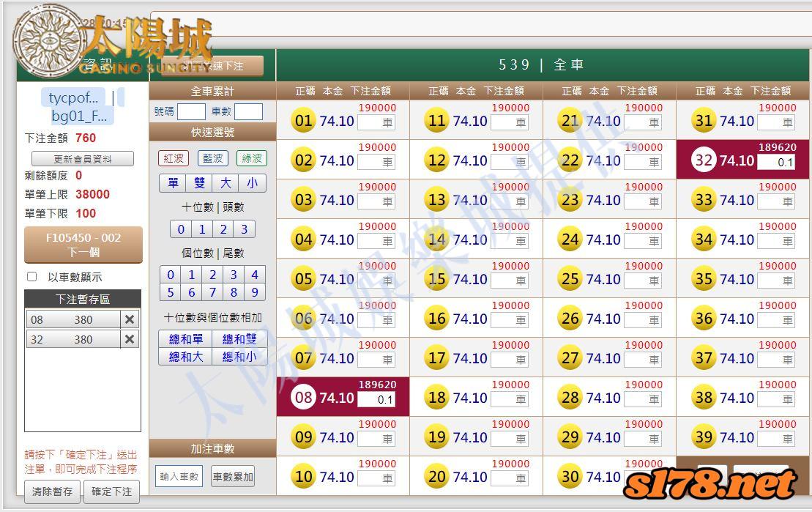This screenshot has height=512, width=812.
Task: Focus the 號碼 number input field
Action: (x=191, y=111)
